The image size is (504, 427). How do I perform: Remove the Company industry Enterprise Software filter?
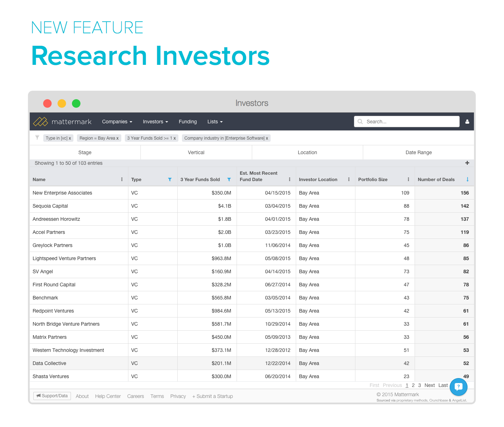point(267,138)
